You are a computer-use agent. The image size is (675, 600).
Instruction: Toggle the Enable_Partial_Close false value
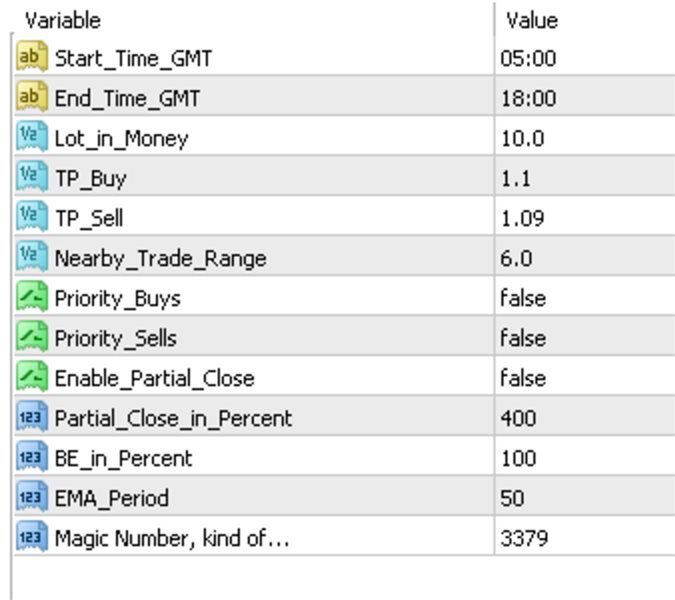click(x=523, y=378)
